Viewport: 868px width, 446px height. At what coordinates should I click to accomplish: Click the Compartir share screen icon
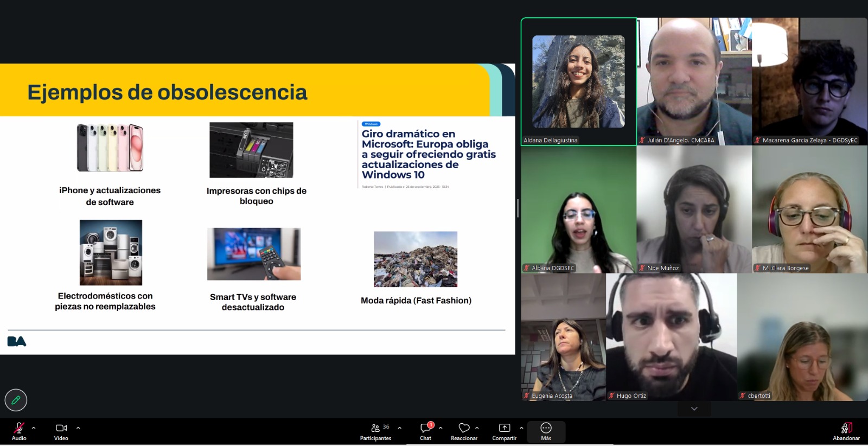point(504,431)
